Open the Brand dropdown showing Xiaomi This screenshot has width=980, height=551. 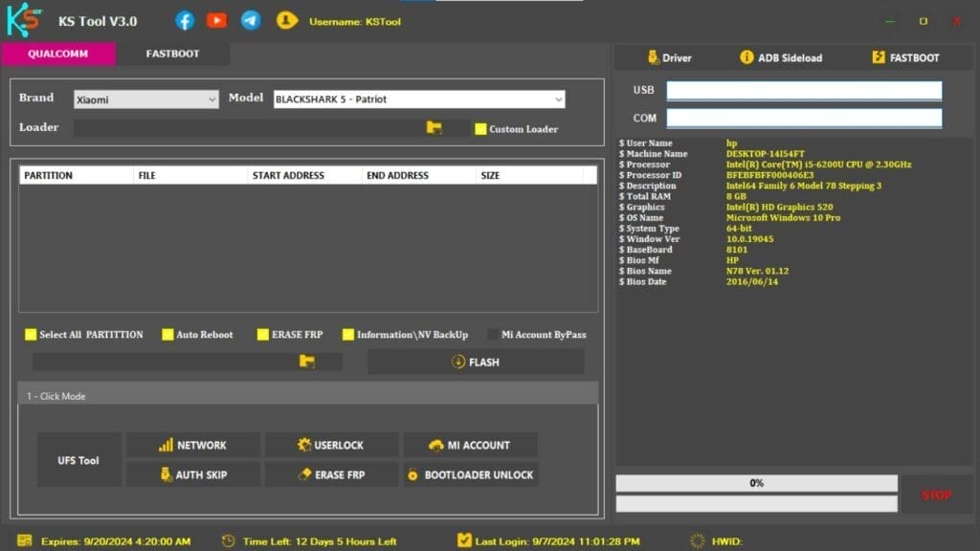coord(144,99)
